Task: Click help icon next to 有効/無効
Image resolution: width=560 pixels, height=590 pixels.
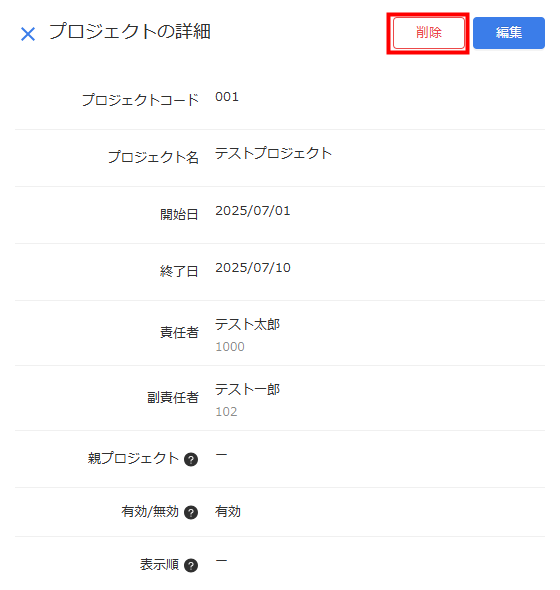Action: pos(191,512)
